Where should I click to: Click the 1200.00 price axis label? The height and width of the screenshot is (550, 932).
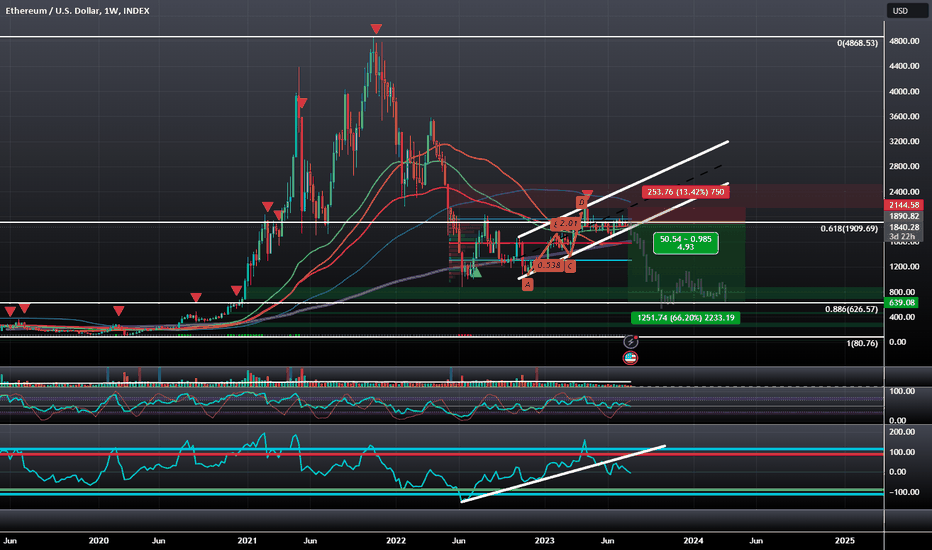[904, 266]
